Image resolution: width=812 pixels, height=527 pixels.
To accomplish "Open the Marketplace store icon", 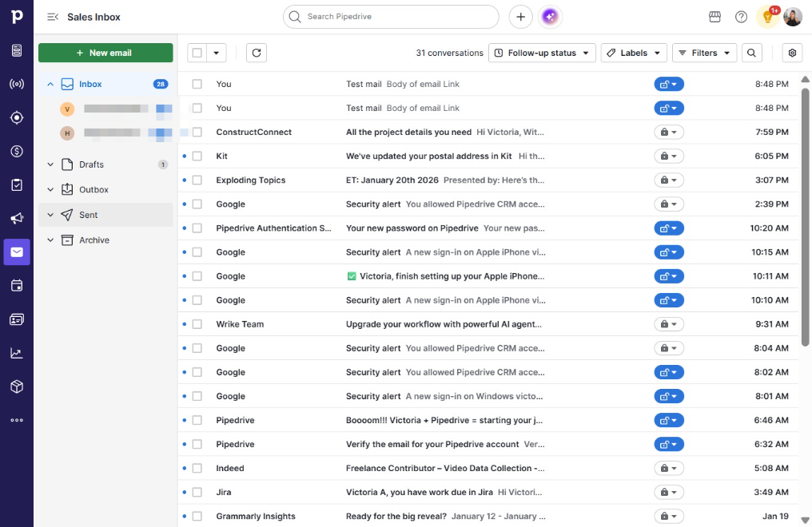I will click(714, 17).
